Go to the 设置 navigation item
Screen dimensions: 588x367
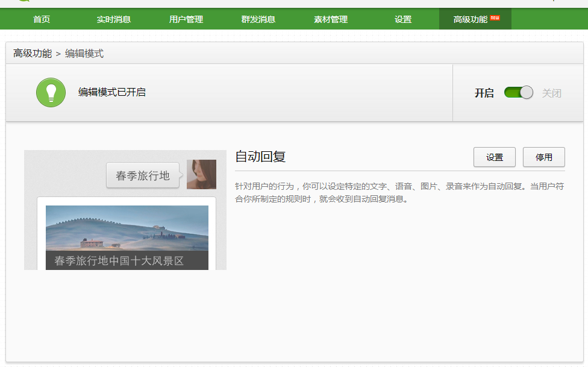pyautogui.click(x=401, y=19)
